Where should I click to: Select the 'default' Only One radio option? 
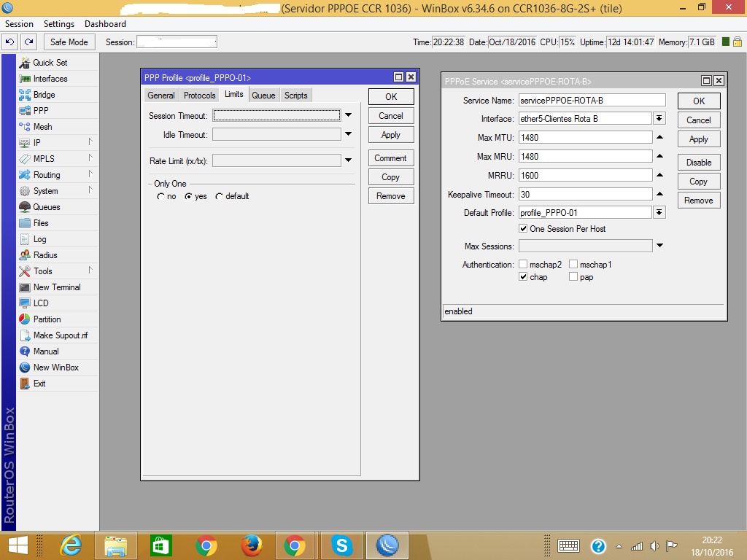click(x=220, y=197)
